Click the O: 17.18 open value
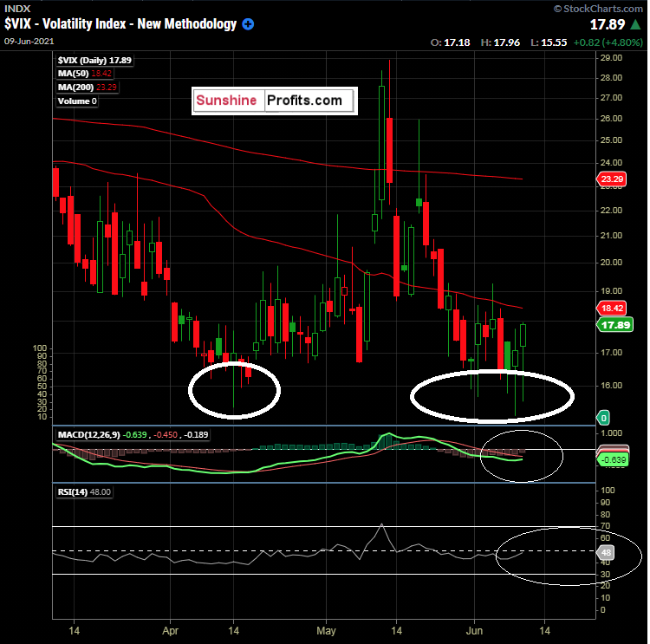Image resolution: width=650 pixels, height=644 pixels. [x=450, y=42]
